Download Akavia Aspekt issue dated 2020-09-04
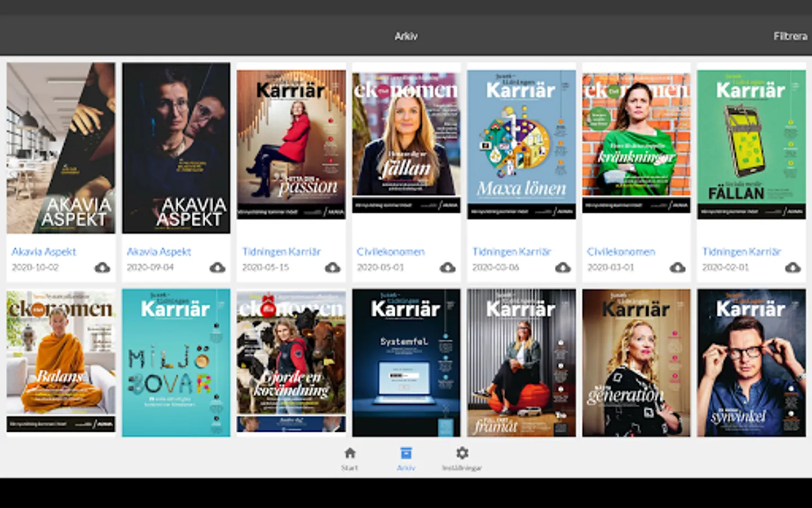Viewport: 812px width, 508px height. [x=217, y=268]
